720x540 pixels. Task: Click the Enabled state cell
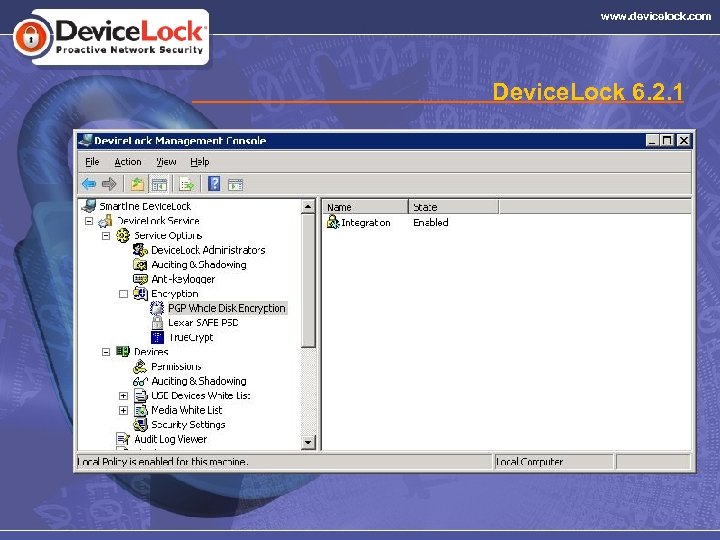tap(431, 222)
